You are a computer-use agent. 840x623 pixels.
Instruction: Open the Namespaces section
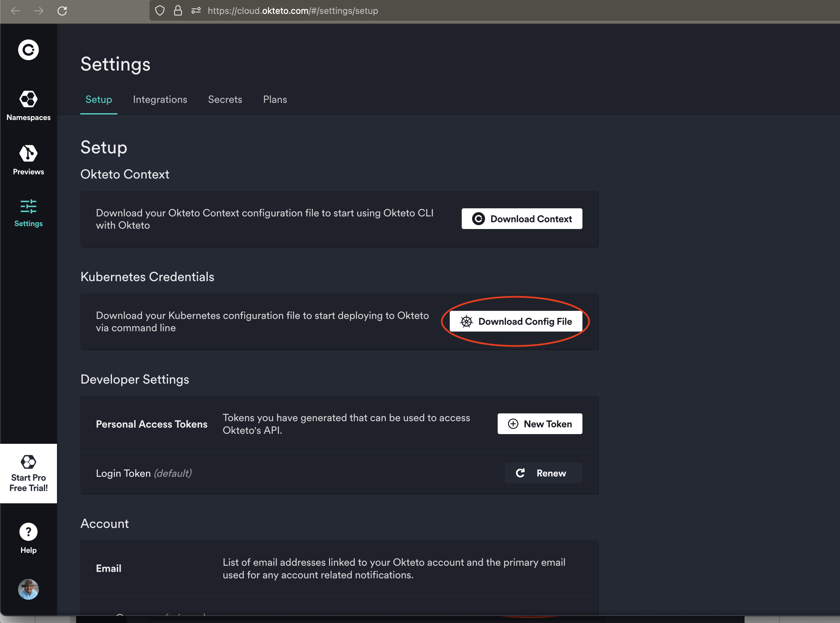28,105
